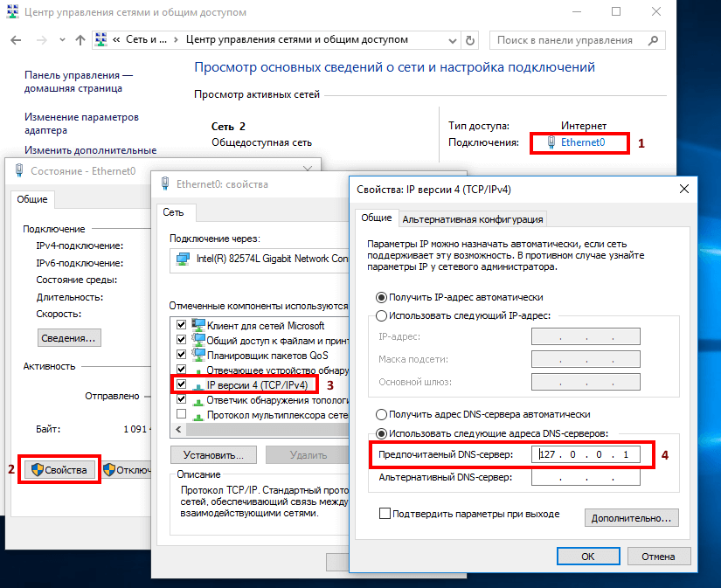Click the Up arrow navigation button
The height and width of the screenshot is (588, 721).
[x=80, y=40]
